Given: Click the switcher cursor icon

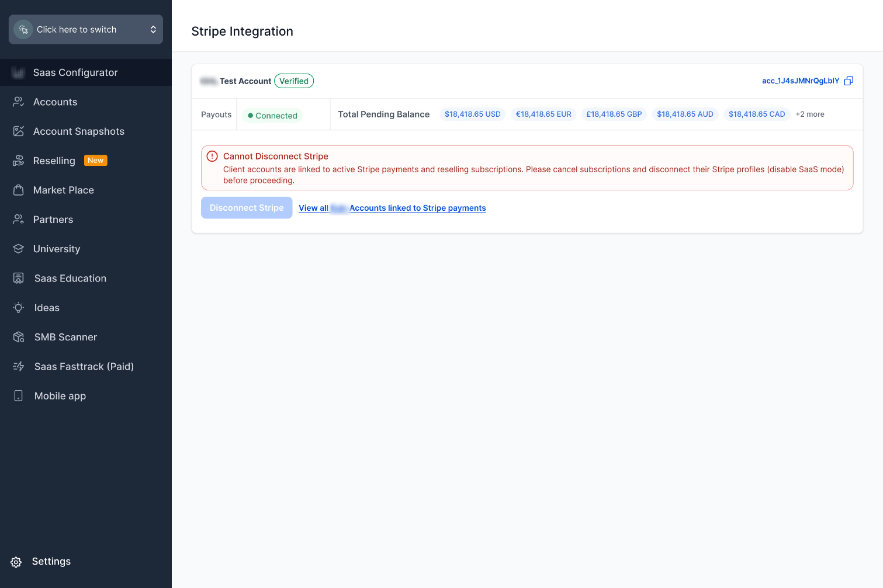Looking at the screenshot, I should point(23,29).
